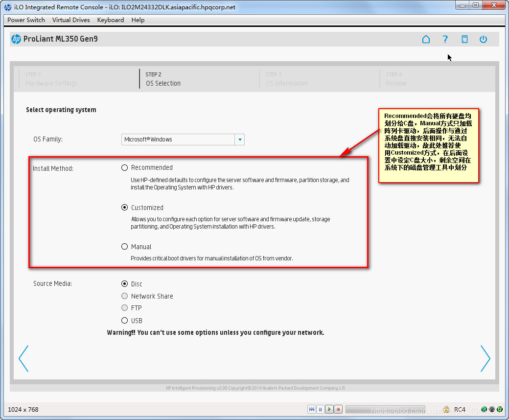The height and width of the screenshot is (420, 509).
Task: Open the Help menu
Action: (138, 20)
